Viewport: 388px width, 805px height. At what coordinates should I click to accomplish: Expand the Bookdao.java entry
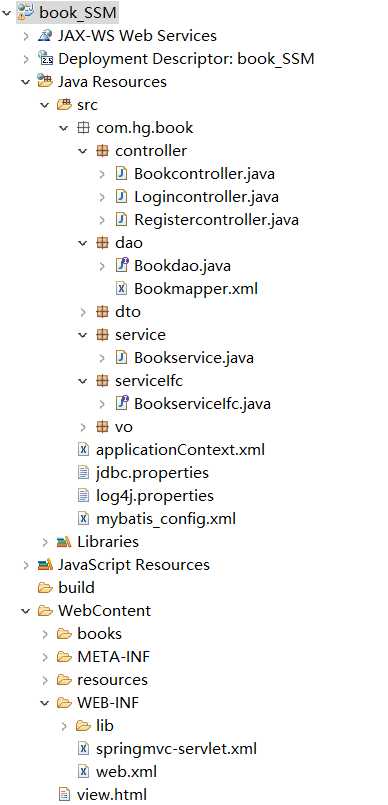click(102, 265)
